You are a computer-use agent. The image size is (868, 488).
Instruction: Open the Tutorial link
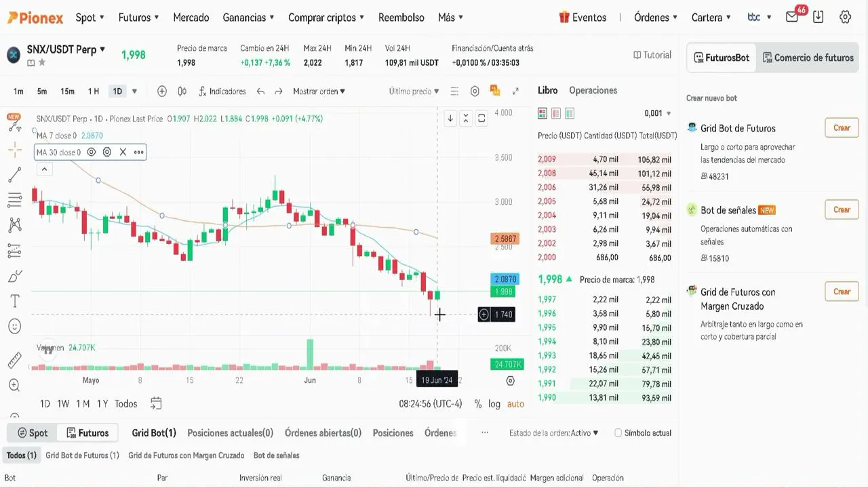tap(652, 55)
